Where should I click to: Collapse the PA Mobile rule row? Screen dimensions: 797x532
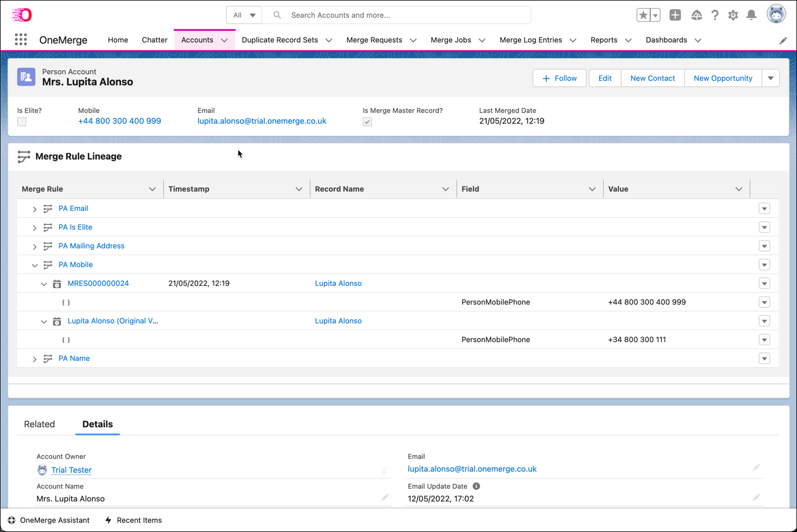pos(35,265)
